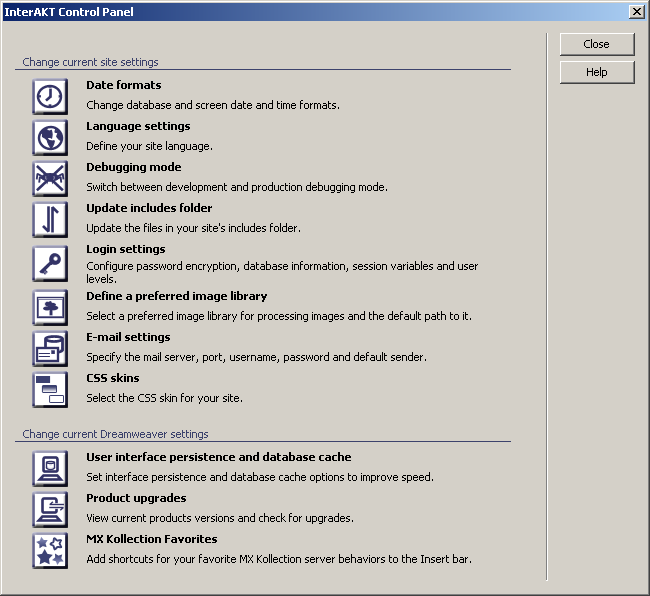This screenshot has height=596, width=650.
Task: Open the Date formats heading link
Action: 123,86
